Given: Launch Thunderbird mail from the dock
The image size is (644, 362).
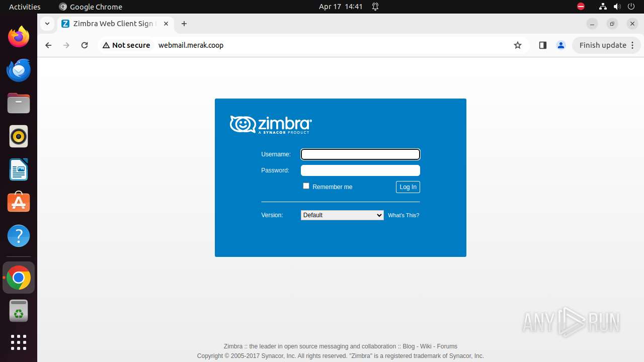Looking at the screenshot, I should pos(19,70).
